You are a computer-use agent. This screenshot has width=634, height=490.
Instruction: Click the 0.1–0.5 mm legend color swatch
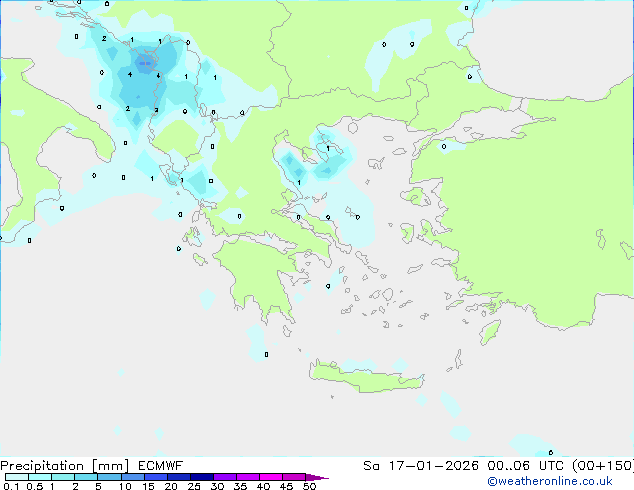17,477
